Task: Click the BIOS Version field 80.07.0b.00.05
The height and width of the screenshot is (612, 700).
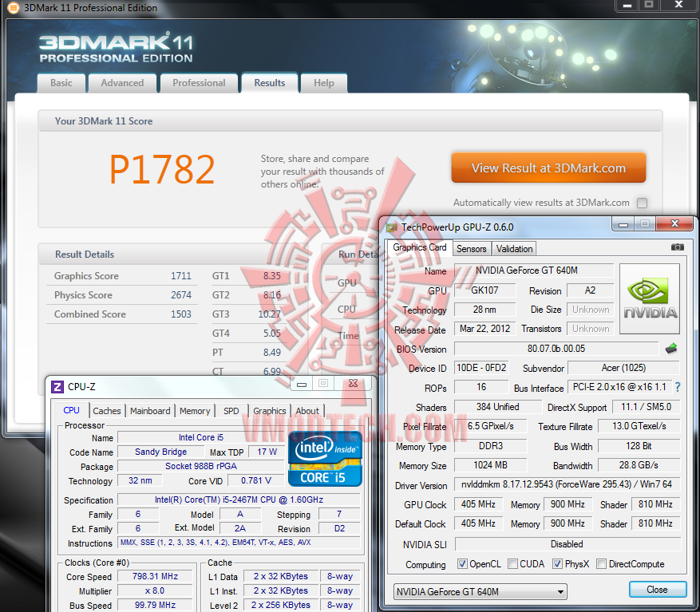Action: (x=556, y=349)
